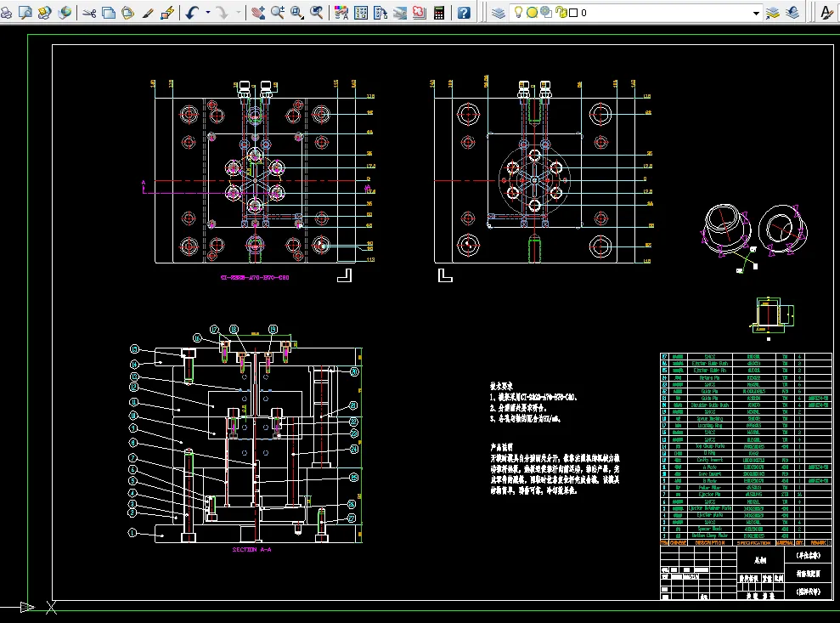Click the white layer color swatch
The height and width of the screenshot is (623, 840).
(x=573, y=13)
